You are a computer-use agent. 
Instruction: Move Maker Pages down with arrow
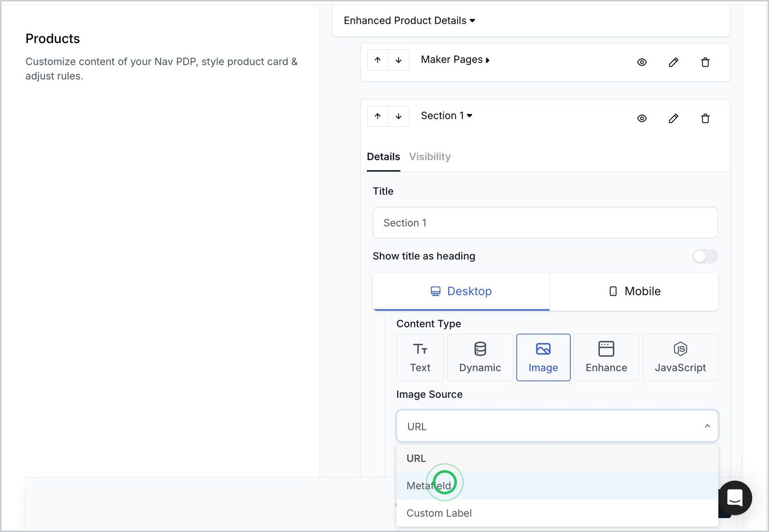399,60
